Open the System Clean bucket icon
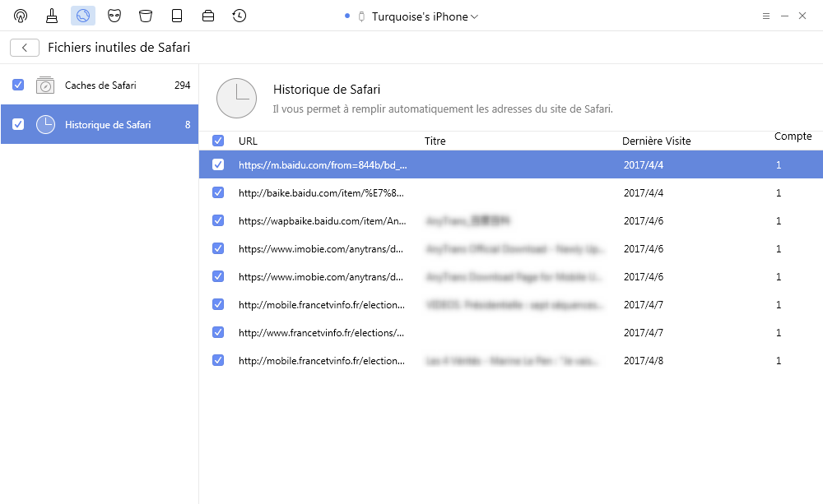Image resolution: width=823 pixels, height=504 pixels. [146, 16]
